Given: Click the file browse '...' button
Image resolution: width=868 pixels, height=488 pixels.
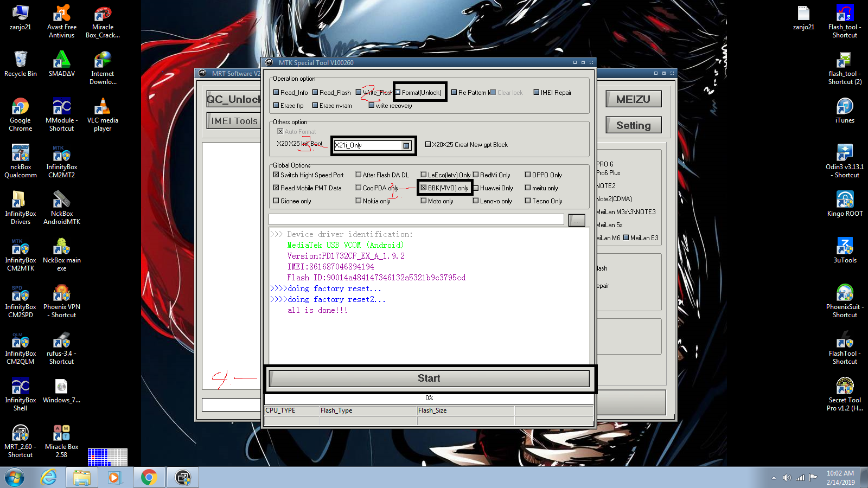Looking at the screenshot, I should [577, 220].
